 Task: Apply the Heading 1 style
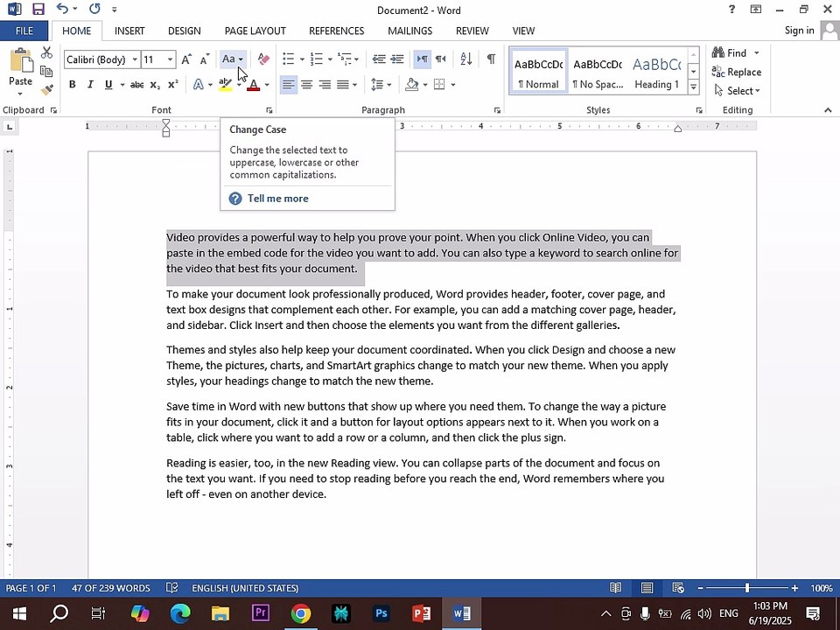656,72
